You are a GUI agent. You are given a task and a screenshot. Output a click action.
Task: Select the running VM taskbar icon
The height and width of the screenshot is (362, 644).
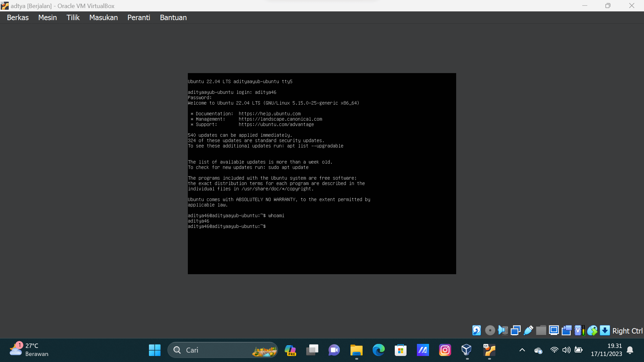click(489, 350)
